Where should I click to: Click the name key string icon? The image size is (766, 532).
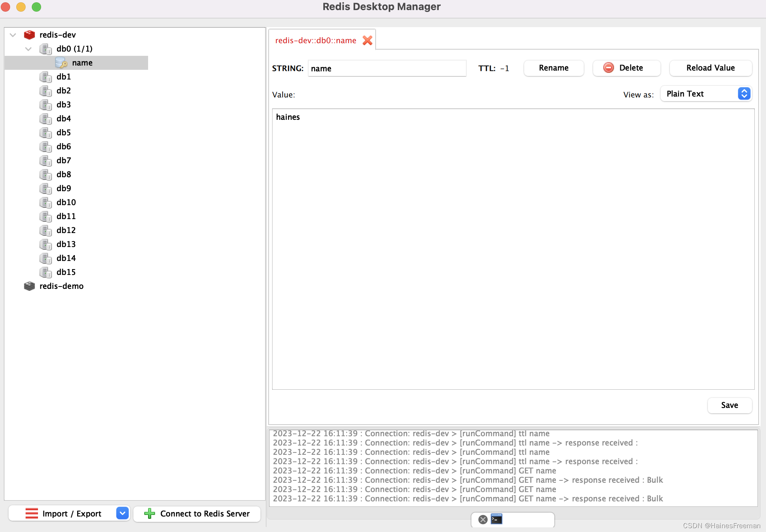[62, 62]
